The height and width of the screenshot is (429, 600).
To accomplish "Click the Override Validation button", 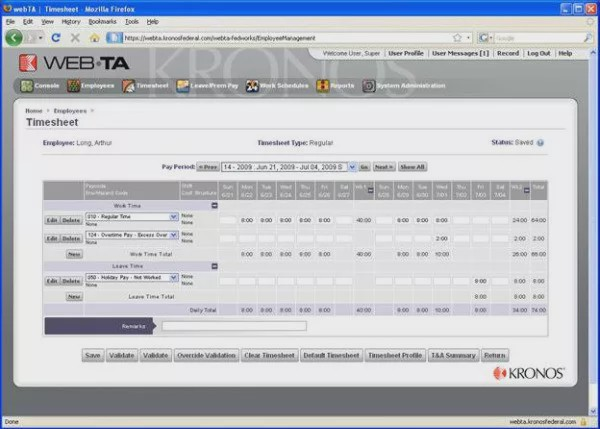I will point(206,356).
